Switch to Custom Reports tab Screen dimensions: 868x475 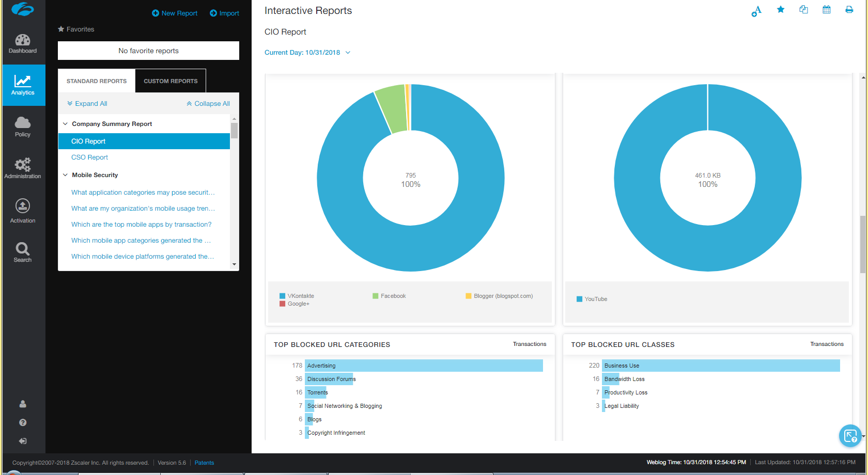pos(171,81)
